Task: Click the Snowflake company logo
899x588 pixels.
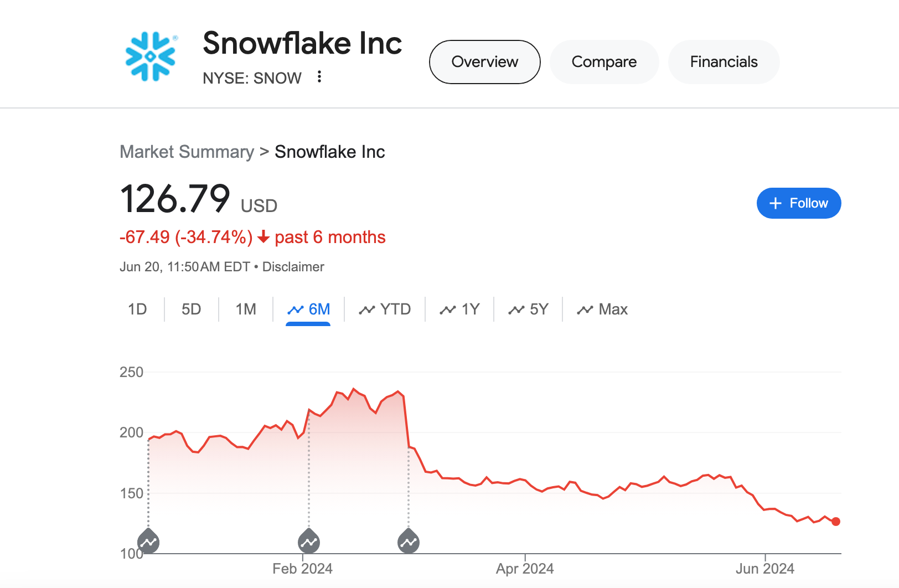Action: coord(149,55)
